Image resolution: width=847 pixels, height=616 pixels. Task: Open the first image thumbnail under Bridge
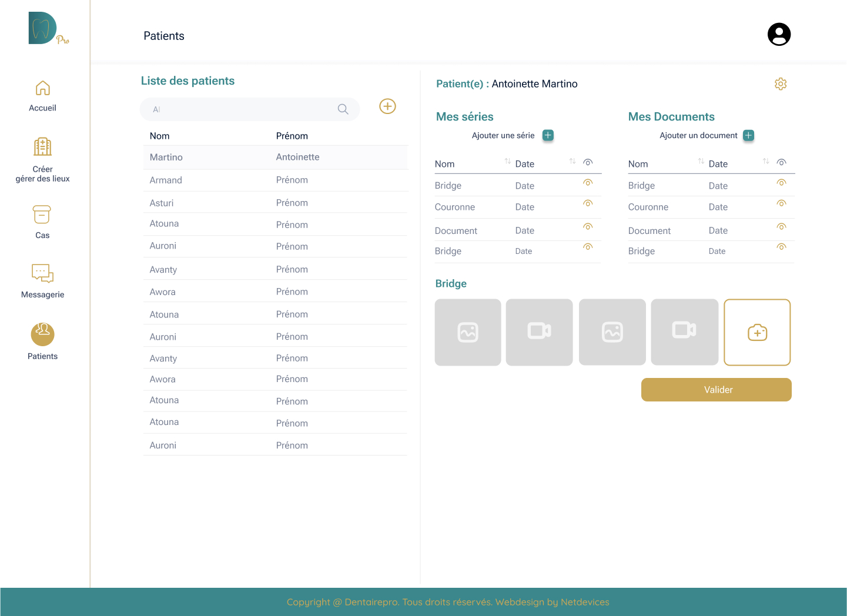tap(468, 333)
